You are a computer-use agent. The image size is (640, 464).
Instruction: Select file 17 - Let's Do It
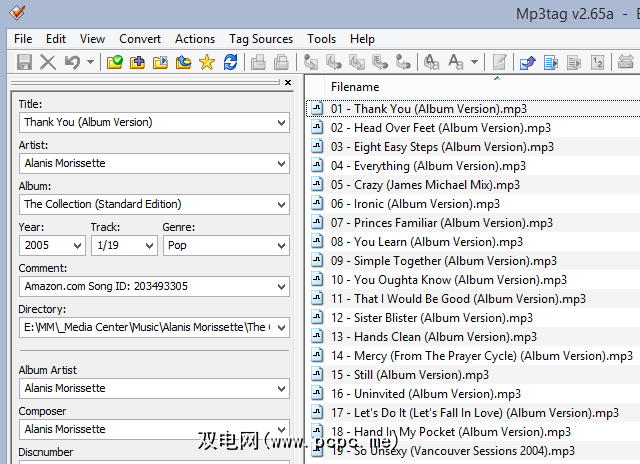473,413
